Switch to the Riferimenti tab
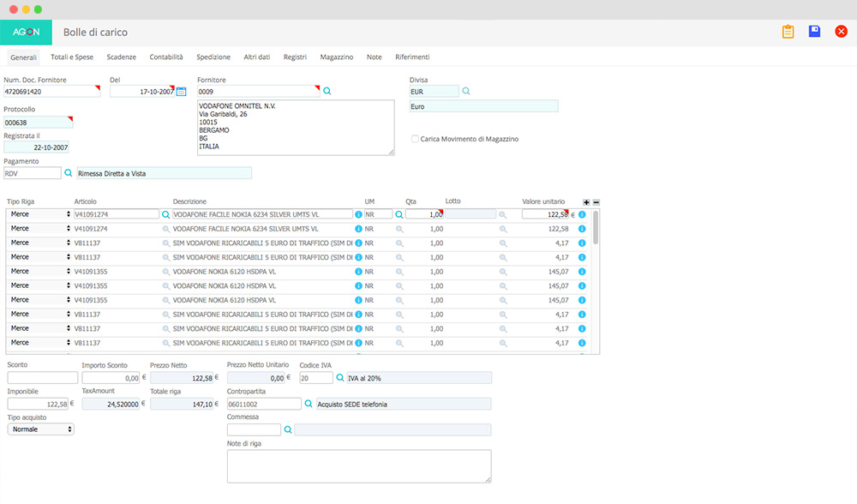Viewport: 857px width, 504px height. pyautogui.click(x=413, y=57)
